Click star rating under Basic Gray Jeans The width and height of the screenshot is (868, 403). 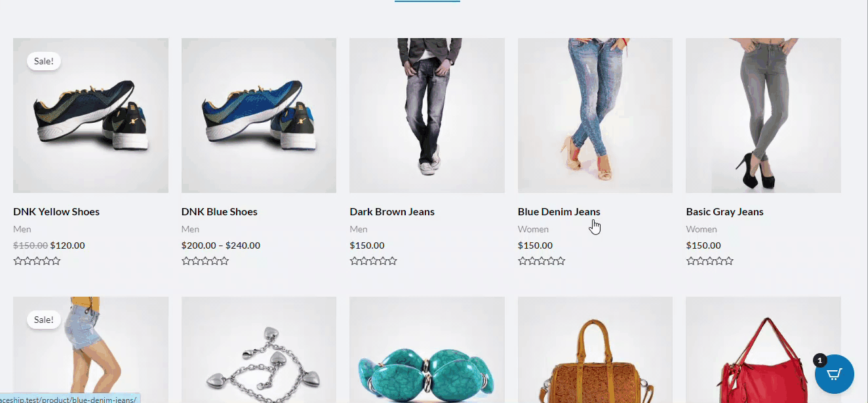(709, 261)
